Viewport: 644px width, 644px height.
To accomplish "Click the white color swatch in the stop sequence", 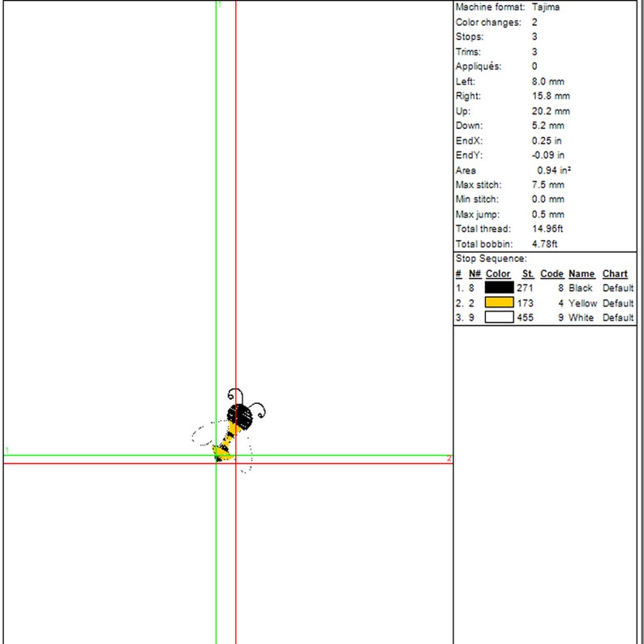I will pos(499,317).
